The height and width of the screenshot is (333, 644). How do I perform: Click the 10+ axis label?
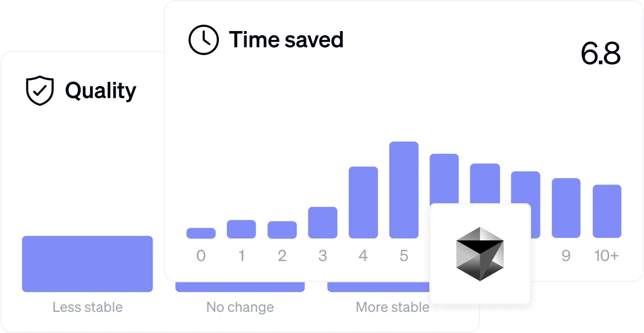click(x=606, y=255)
